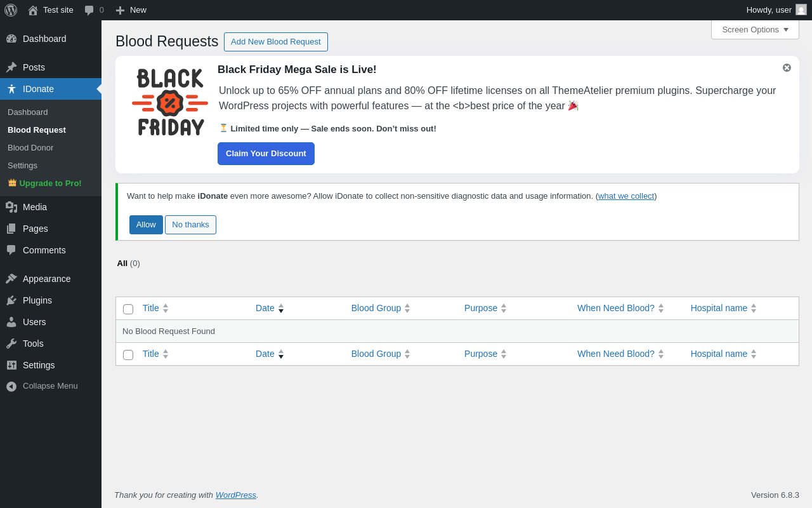The width and height of the screenshot is (812, 508).
Task: Click the Purpose footer column link
Action: tap(481, 354)
